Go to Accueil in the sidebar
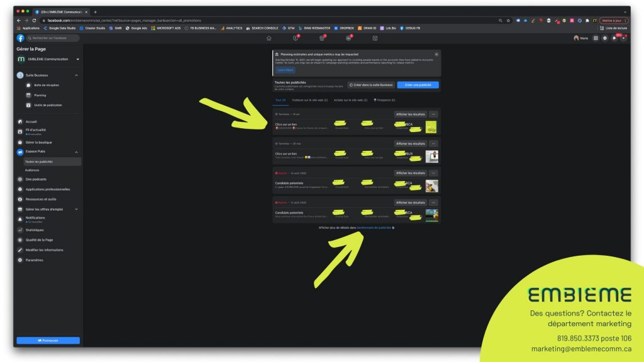Screen dimensions: 644x362 [x=31, y=121]
